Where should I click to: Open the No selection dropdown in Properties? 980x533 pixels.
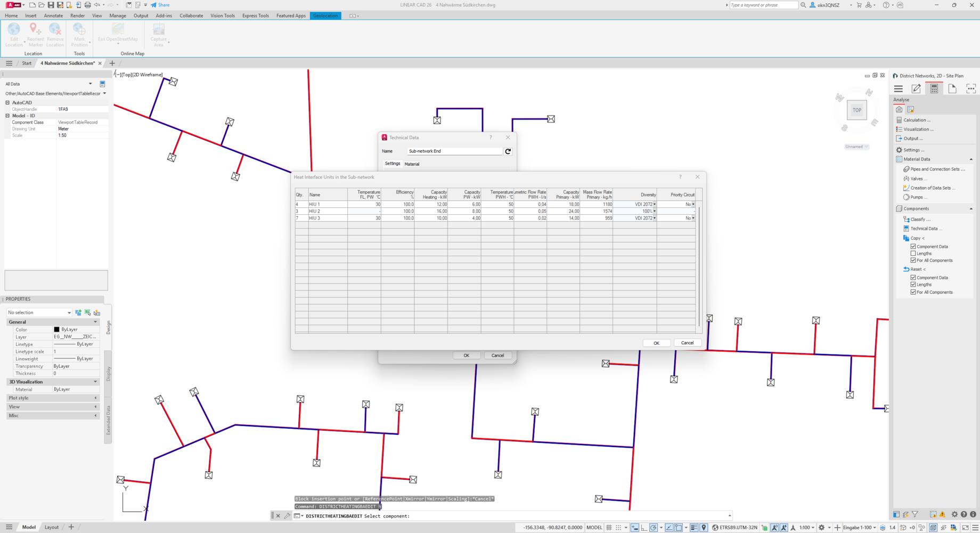click(x=39, y=312)
